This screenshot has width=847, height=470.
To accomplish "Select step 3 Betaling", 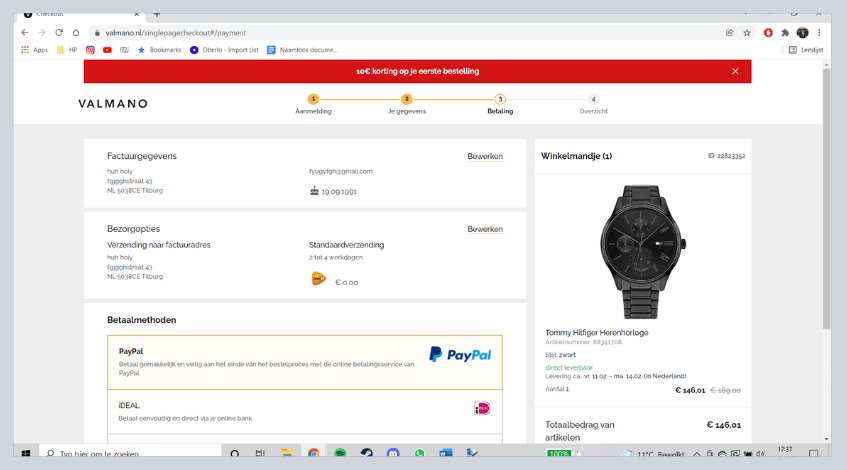I will [x=500, y=104].
